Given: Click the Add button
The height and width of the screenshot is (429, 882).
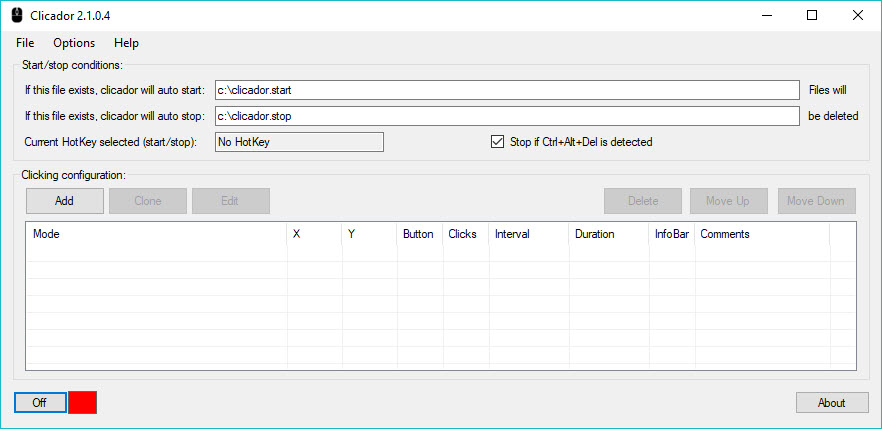Looking at the screenshot, I should point(65,201).
